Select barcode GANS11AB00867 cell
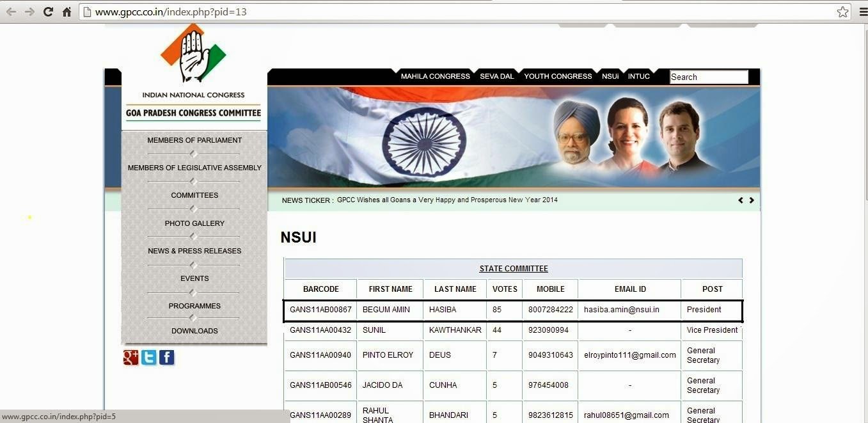 [x=321, y=310]
